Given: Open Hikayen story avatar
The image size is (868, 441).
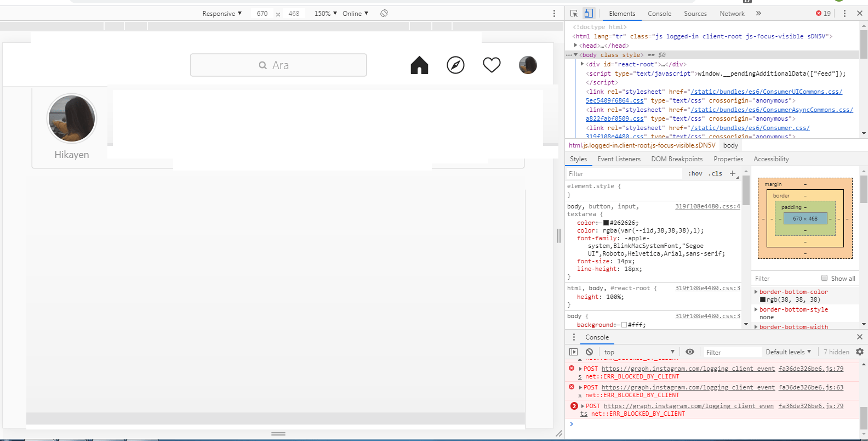Looking at the screenshot, I should 72,118.
